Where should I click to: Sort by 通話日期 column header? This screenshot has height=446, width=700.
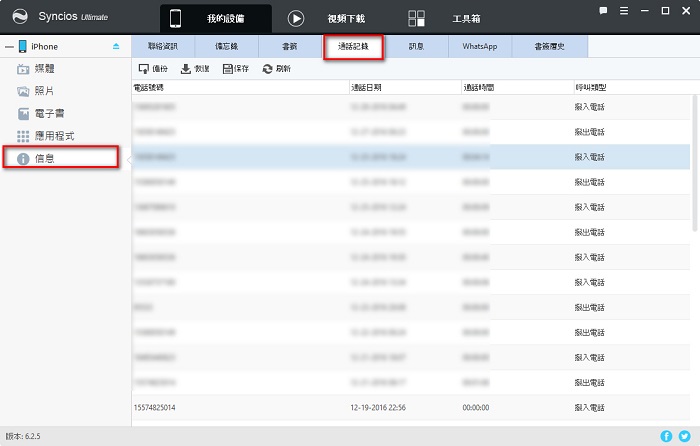[x=405, y=88]
